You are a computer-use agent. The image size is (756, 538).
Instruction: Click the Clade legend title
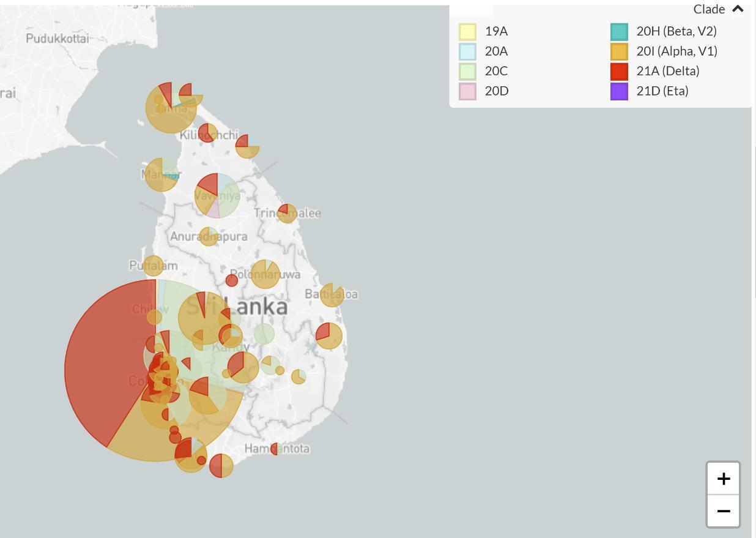coord(708,9)
